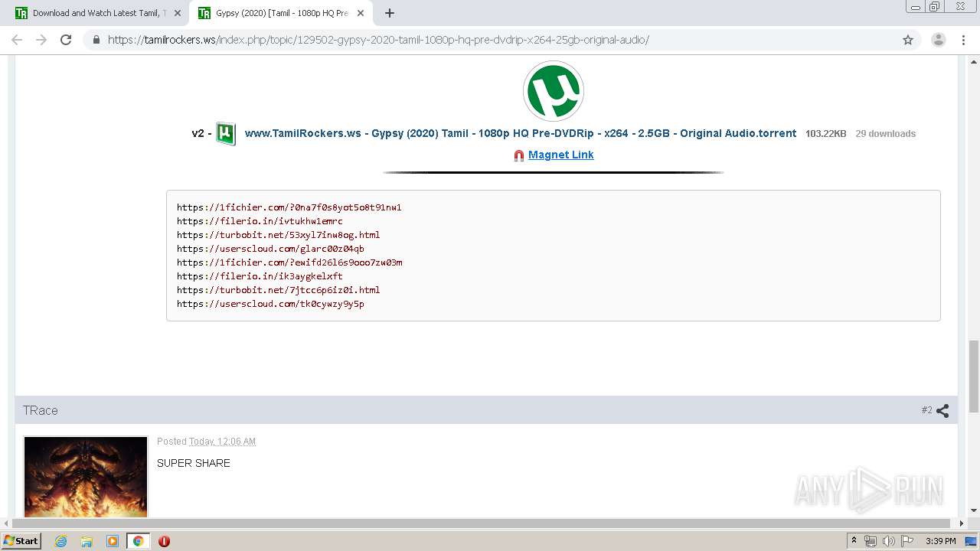The width and height of the screenshot is (980, 551).
Task: Click the horizontal scrollbar right arrow
Action: (962, 523)
